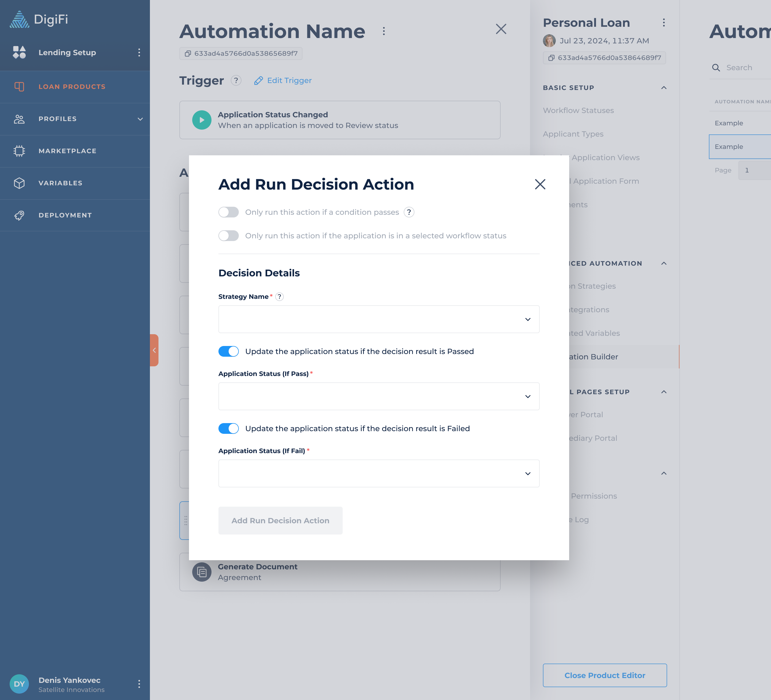The image size is (771, 700).
Task: Click the Edit Trigger pencil icon
Action: point(259,80)
